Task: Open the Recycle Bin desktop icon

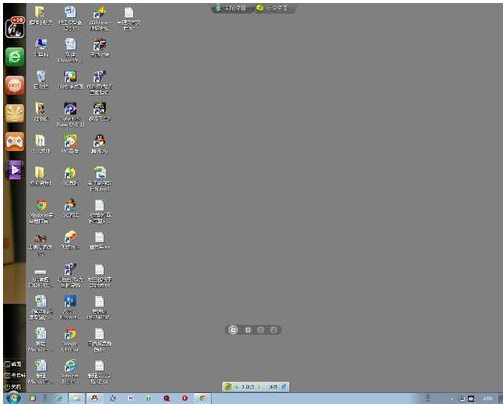Action: point(41,79)
